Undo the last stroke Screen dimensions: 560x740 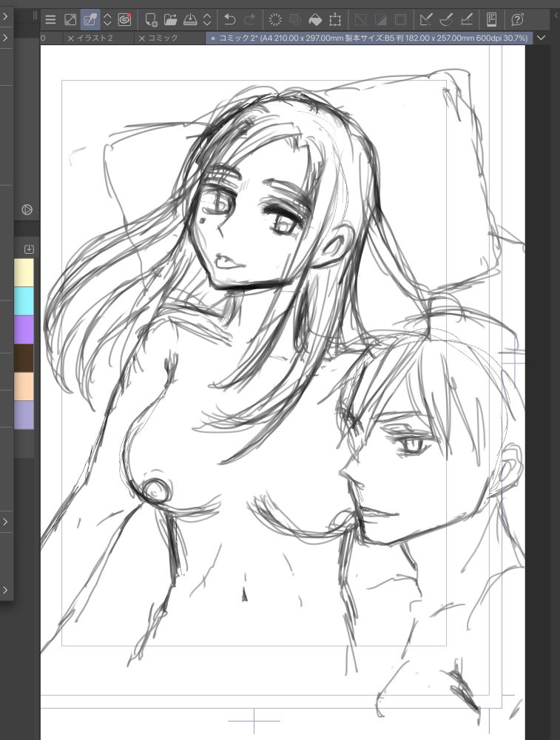(230, 20)
